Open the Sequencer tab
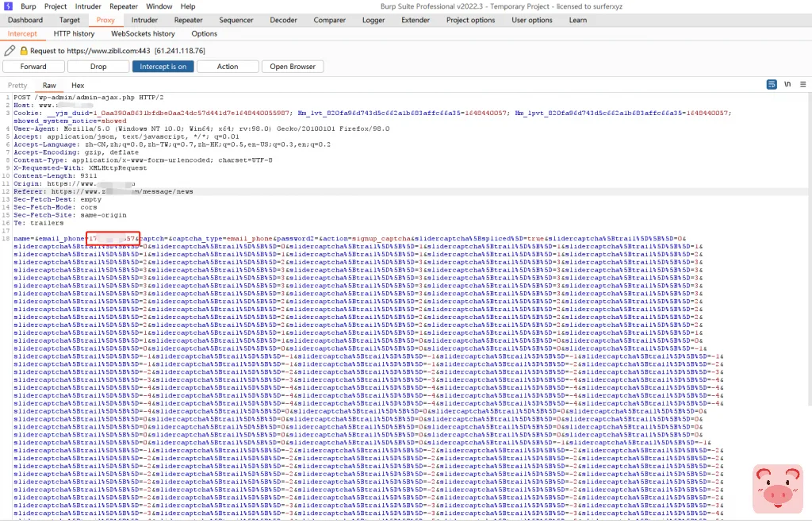 236,20
